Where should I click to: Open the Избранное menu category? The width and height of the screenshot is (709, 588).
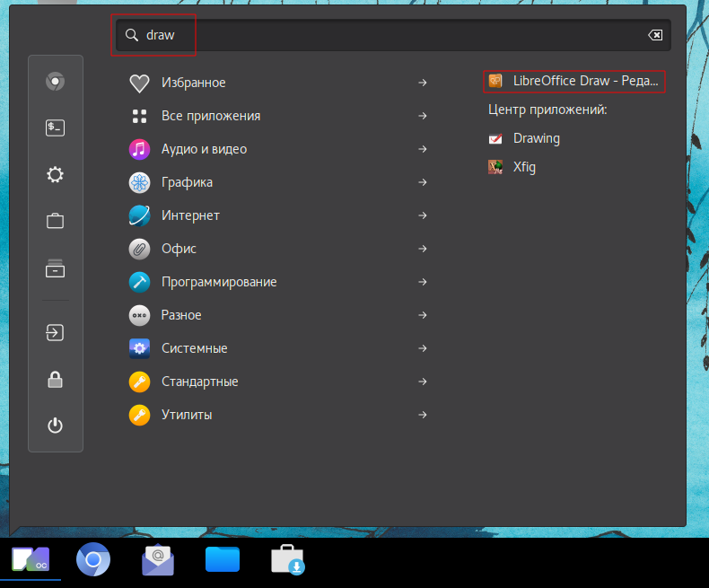pos(193,83)
